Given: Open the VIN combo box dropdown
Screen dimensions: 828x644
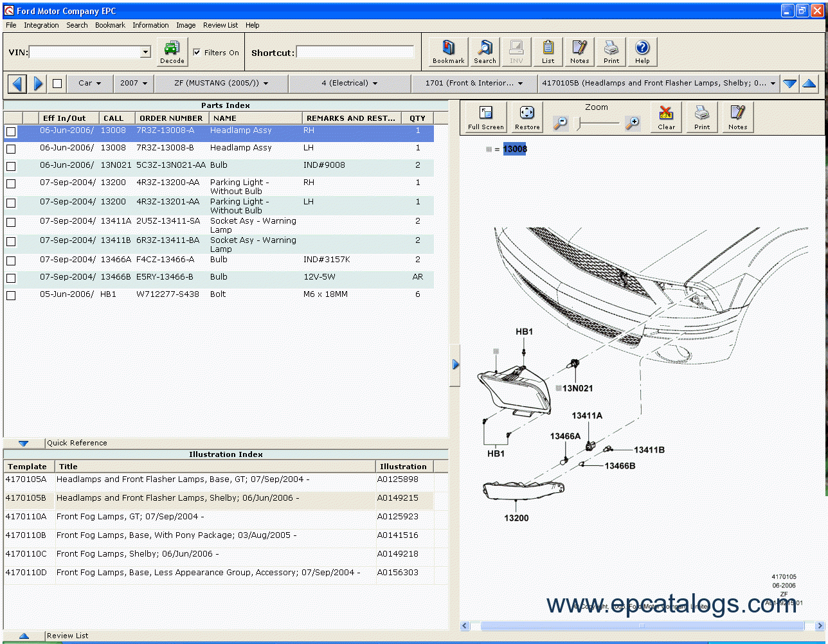Looking at the screenshot, I should pos(145,52).
